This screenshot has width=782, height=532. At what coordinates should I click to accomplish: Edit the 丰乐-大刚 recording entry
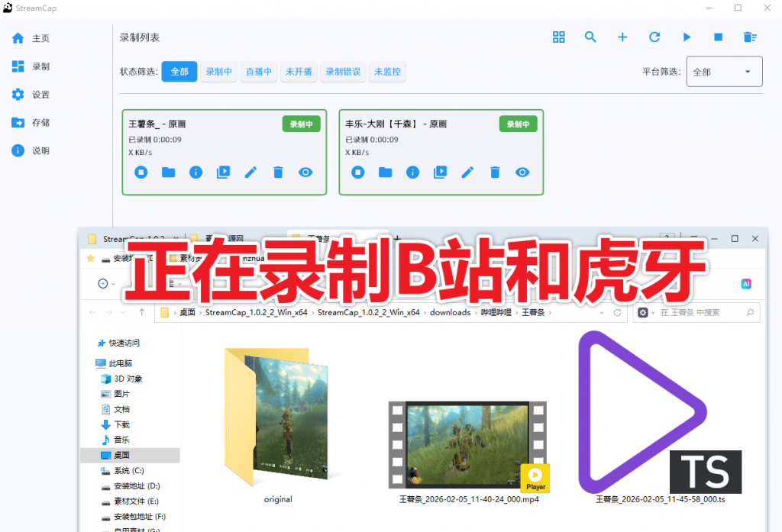click(468, 172)
